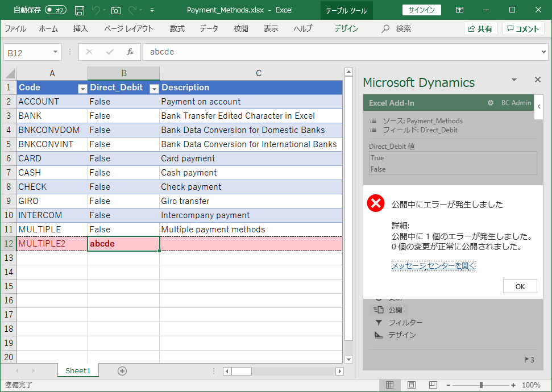This screenshot has height=392, width=552.
Task: Open the 挿入 (Insert) ribbon tab
Action: click(x=81, y=29)
